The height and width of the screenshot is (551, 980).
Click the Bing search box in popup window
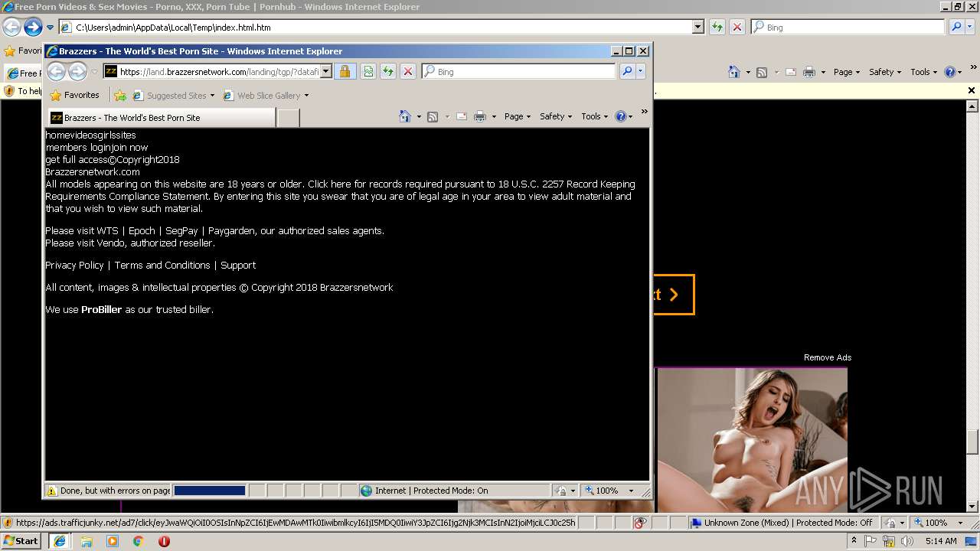[x=524, y=72]
